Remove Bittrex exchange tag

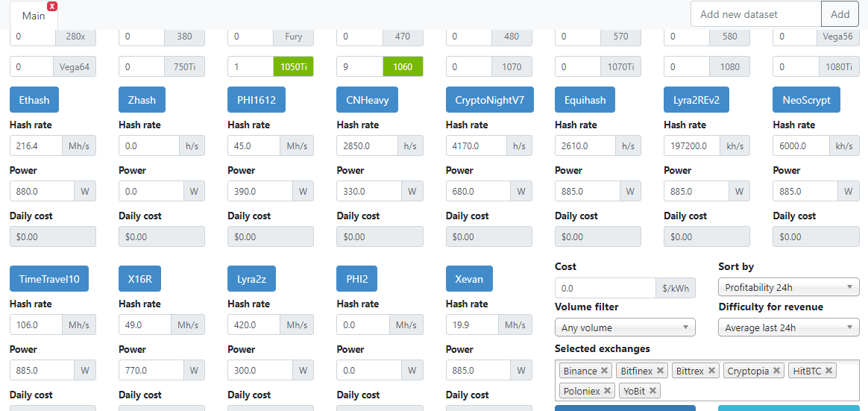pos(711,371)
